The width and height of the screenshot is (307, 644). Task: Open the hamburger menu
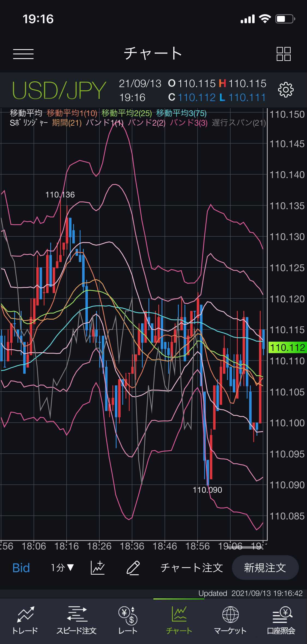(23, 54)
